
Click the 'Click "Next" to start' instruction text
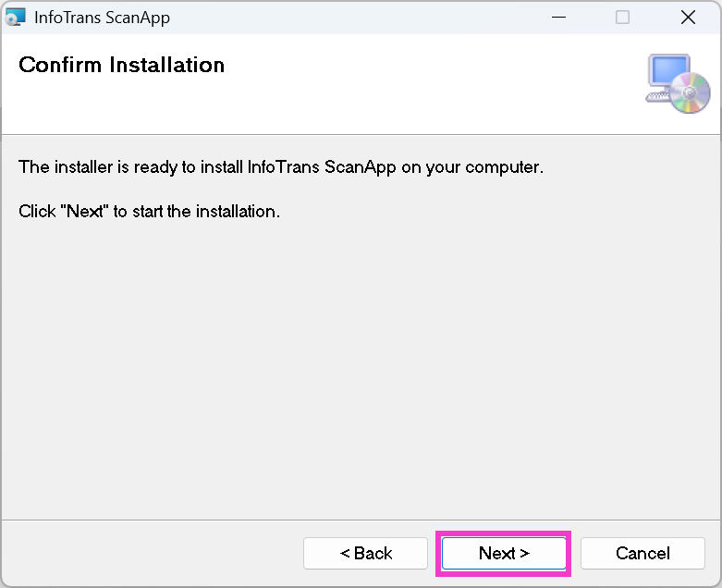coord(149,212)
